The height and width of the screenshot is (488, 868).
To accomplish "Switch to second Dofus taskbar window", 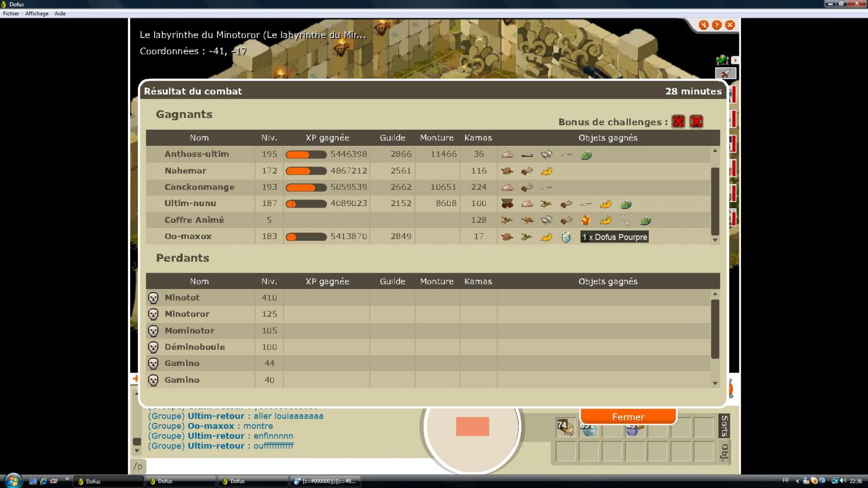I will [180, 481].
